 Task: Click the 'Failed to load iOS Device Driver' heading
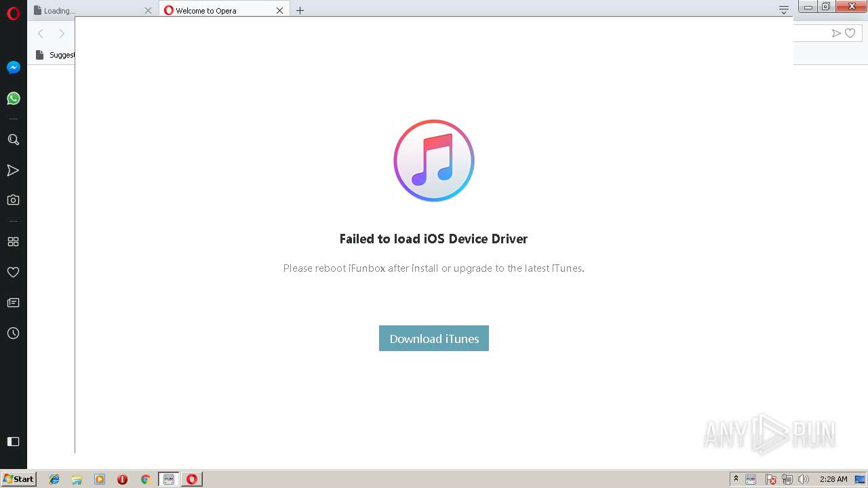point(433,239)
